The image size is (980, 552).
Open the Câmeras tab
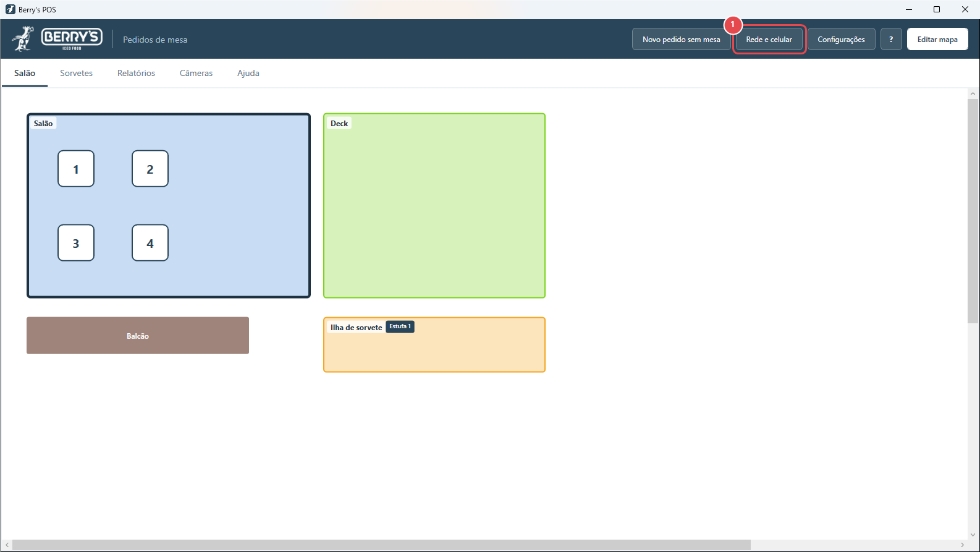[196, 73]
